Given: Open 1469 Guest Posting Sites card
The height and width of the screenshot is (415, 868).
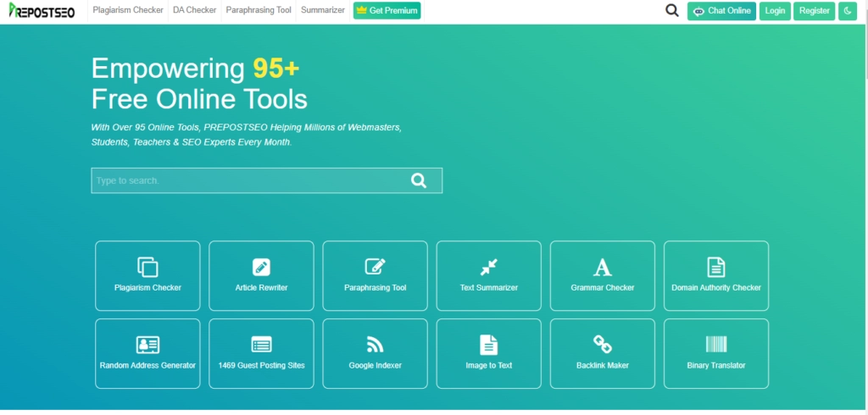Looking at the screenshot, I should [x=261, y=354].
